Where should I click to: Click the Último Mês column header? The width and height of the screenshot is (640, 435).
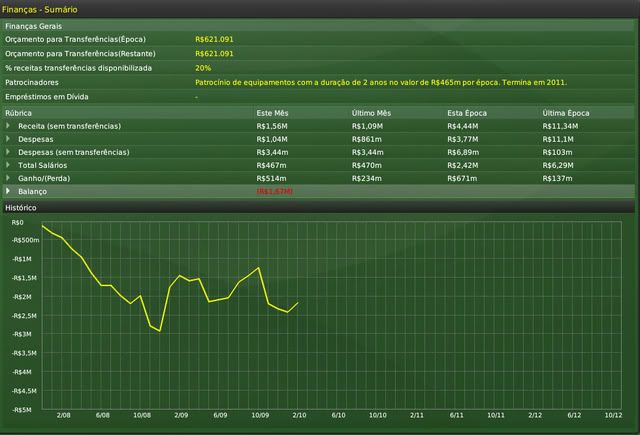371,113
